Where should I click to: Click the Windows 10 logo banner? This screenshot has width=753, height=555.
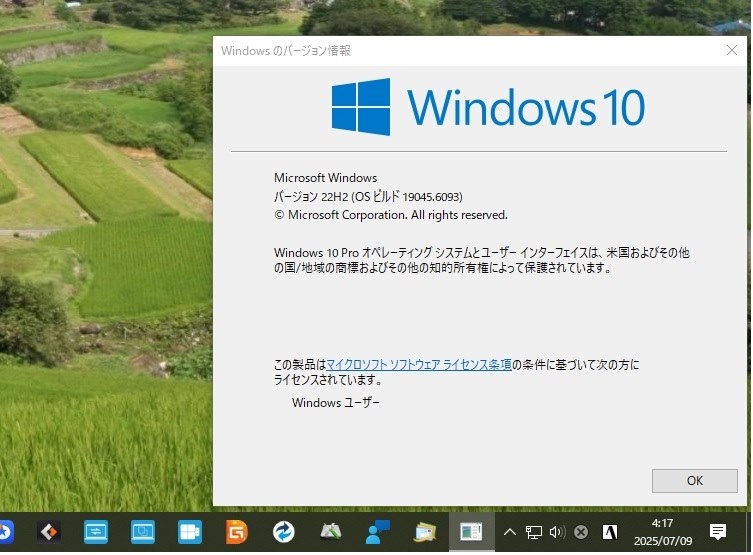pyautogui.click(x=488, y=107)
